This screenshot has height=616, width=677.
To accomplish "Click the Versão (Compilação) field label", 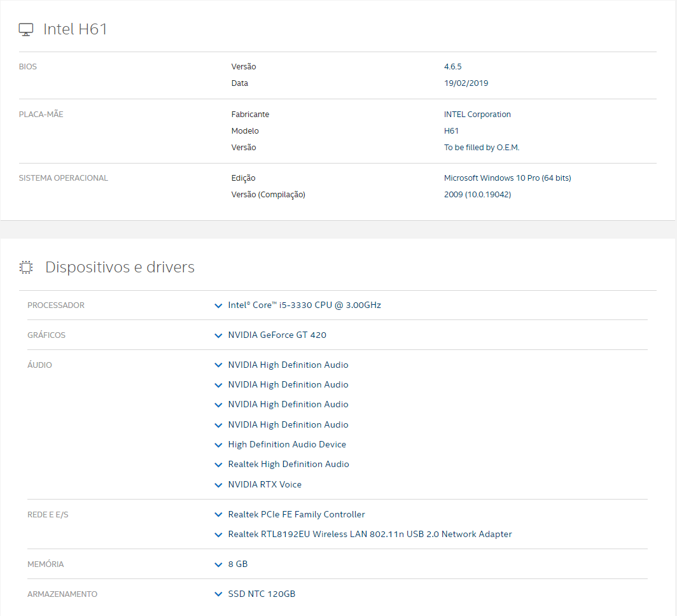I will click(x=268, y=195).
